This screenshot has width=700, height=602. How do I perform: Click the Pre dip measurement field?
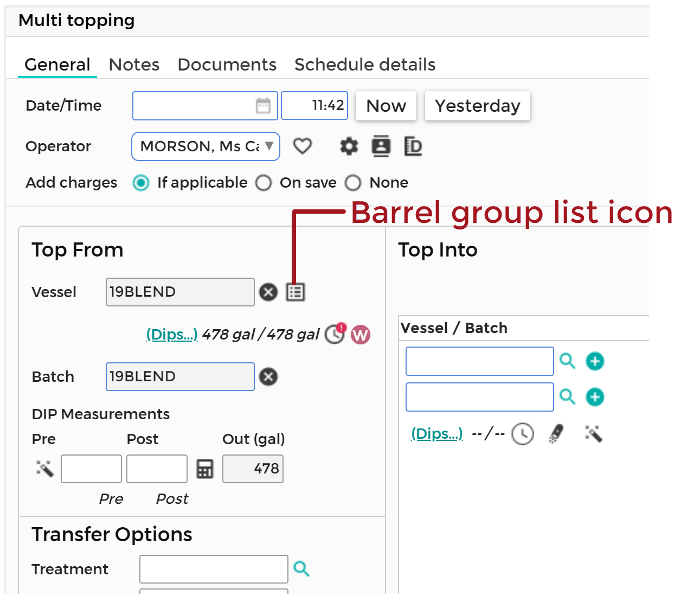coord(91,469)
